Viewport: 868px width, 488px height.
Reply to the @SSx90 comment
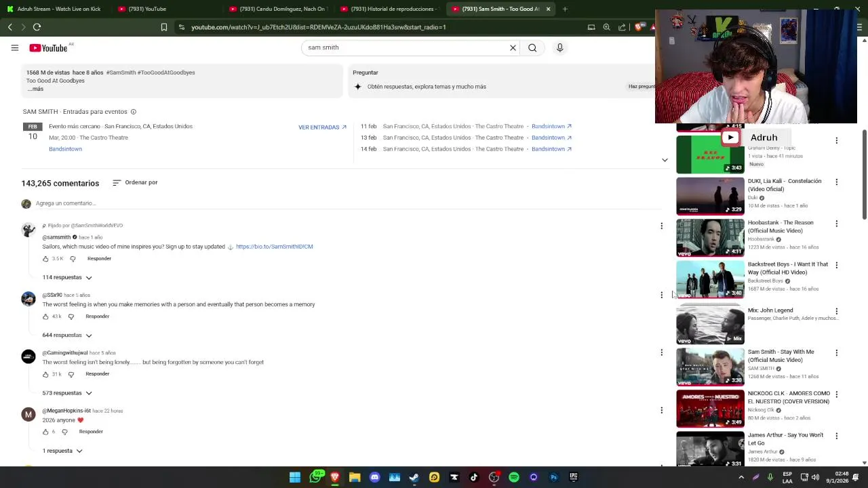tap(97, 317)
